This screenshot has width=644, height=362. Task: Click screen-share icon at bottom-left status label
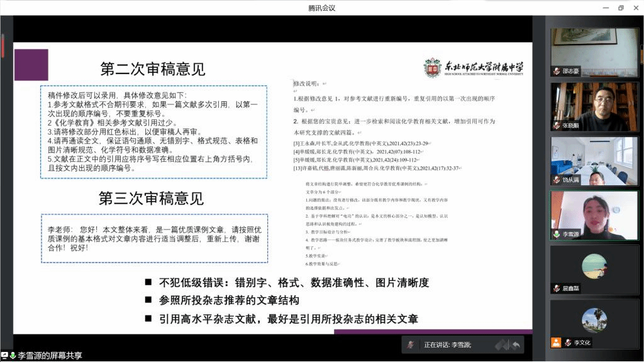(x=5, y=356)
